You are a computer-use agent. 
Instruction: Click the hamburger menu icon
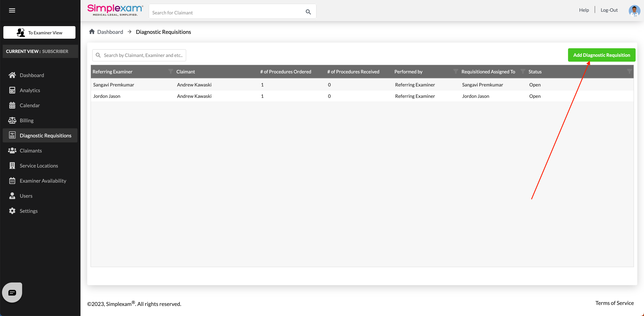pos(12,10)
